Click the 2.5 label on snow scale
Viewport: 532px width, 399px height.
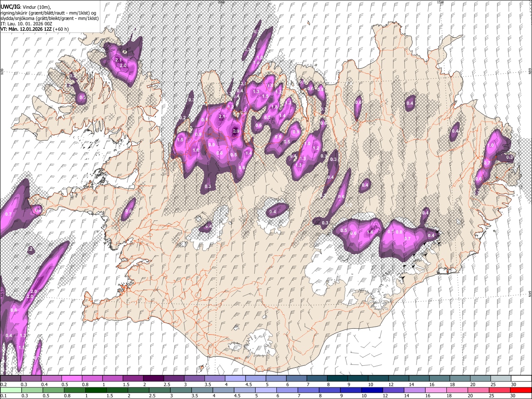click(x=167, y=384)
